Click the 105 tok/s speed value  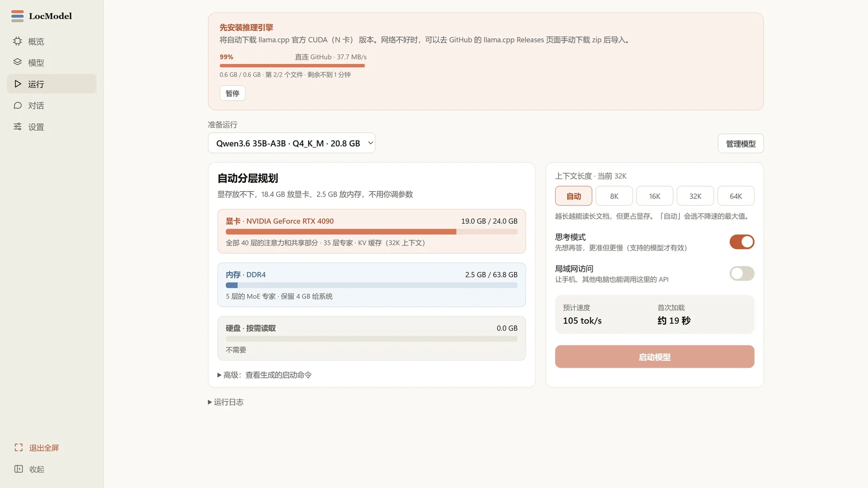pyautogui.click(x=582, y=321)
